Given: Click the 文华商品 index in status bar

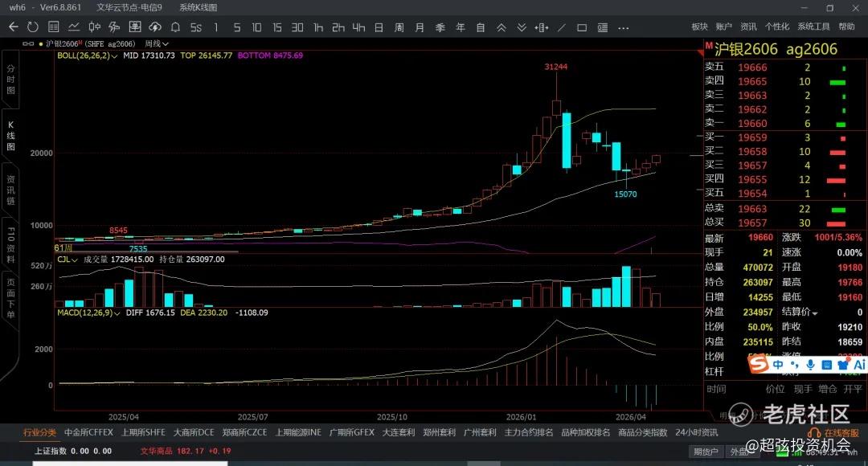Looking at the screenshot, I should [x=186, y=451].
